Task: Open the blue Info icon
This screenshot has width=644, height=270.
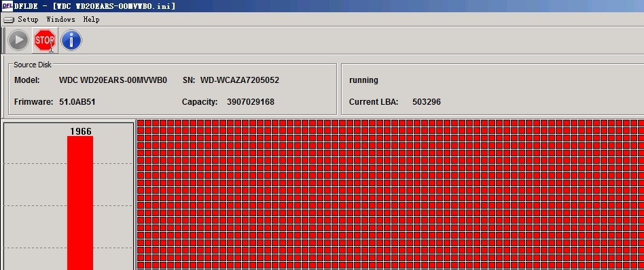Action: [71, 40]
